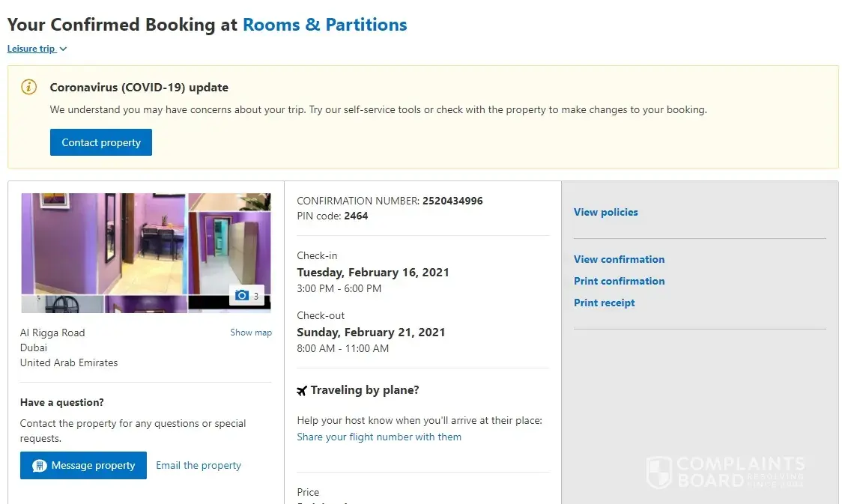Click the Email the property link
The height and width of the screenshot is (504, 842).
point(199,465)
